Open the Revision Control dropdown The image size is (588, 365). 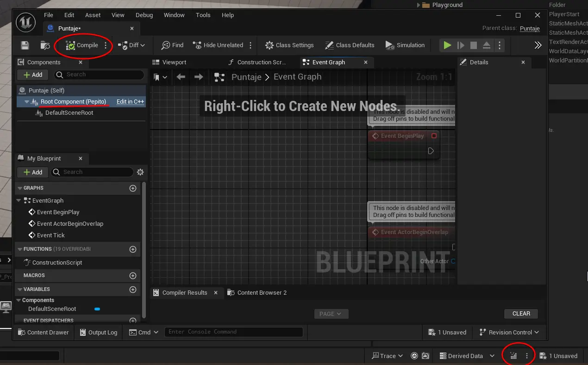click(509, 332)
